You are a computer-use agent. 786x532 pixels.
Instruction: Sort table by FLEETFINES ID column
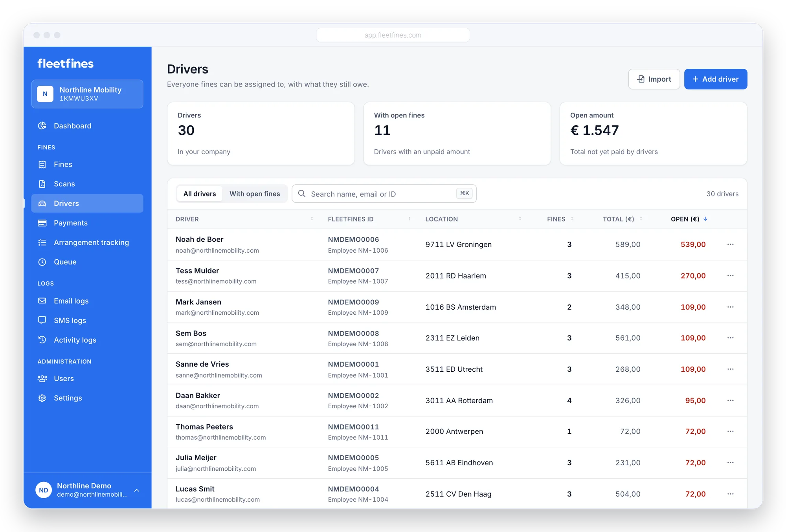[x=369, y=219]
